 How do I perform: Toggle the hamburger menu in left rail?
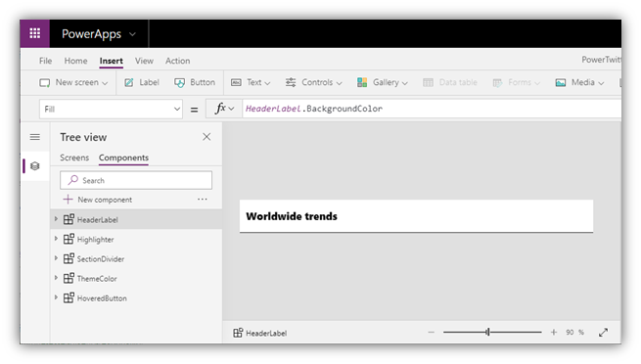coord(35,137)
